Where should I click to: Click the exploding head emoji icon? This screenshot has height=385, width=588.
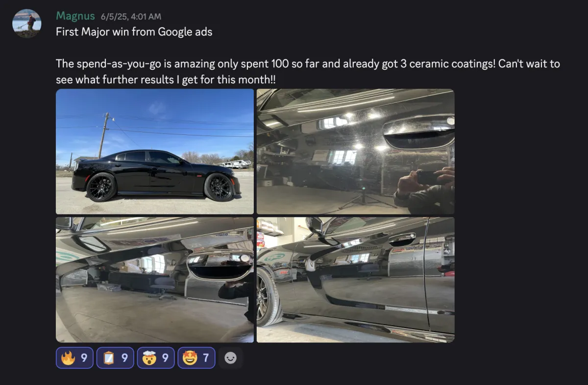coord(149,358)
